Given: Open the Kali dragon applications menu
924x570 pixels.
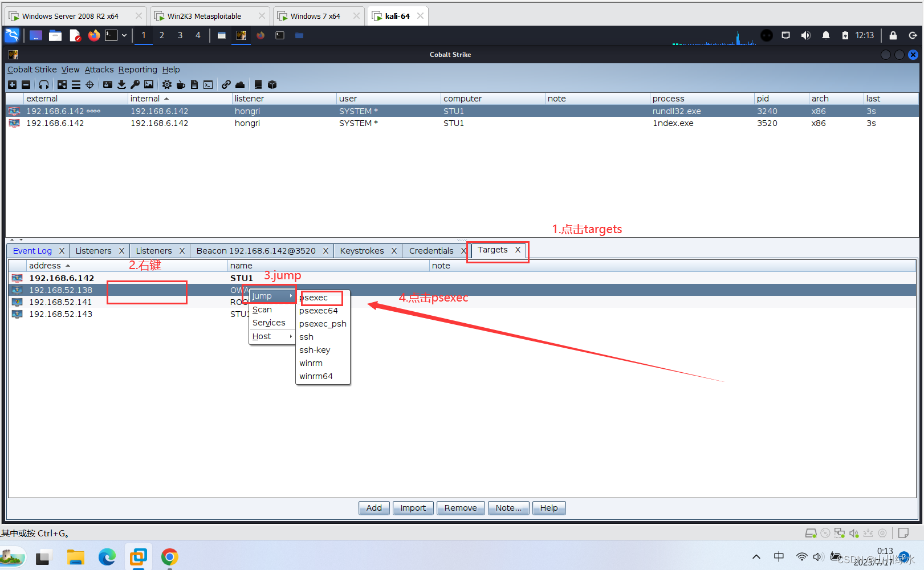Looking at the screenshot, I should pyautogui.click(x=12, y=35).
